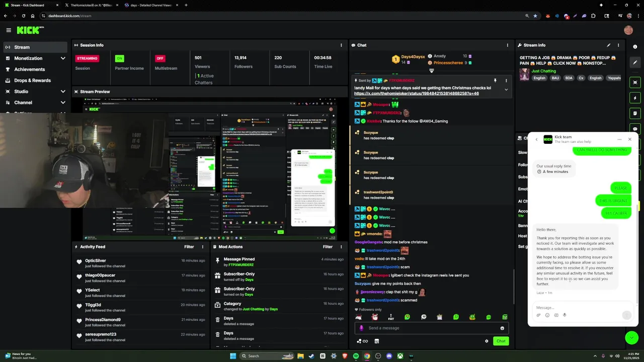Click the green Chat send button
Viewport: 644px width, 362px height.
pos(501,341)
